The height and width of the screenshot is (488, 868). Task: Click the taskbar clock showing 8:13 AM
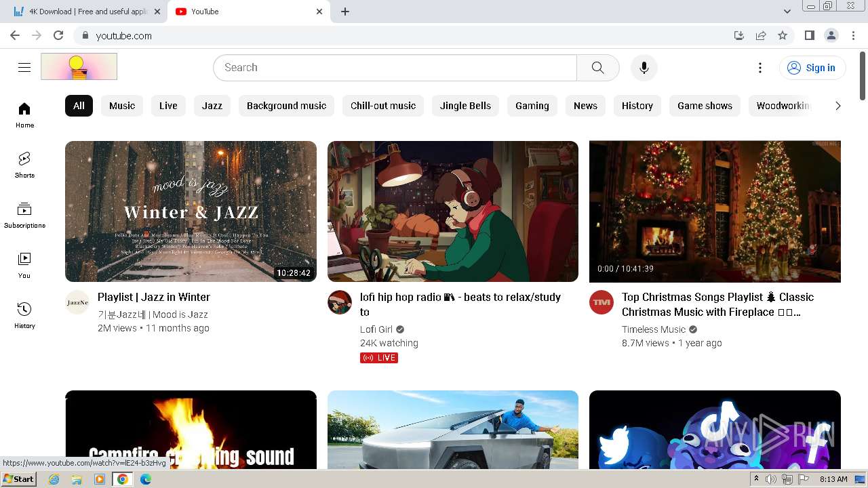click(833, 479)
